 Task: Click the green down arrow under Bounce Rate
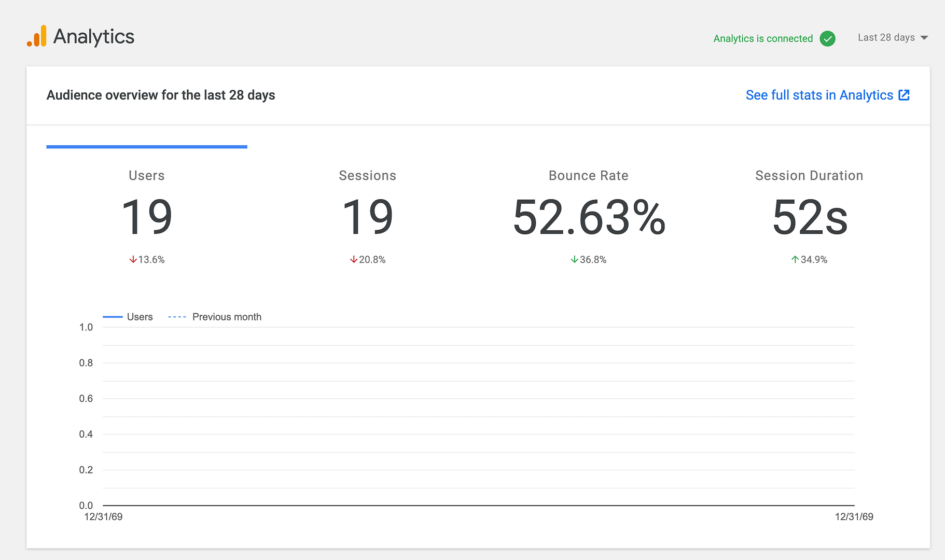pyautogui.click(x=574, y=259)
